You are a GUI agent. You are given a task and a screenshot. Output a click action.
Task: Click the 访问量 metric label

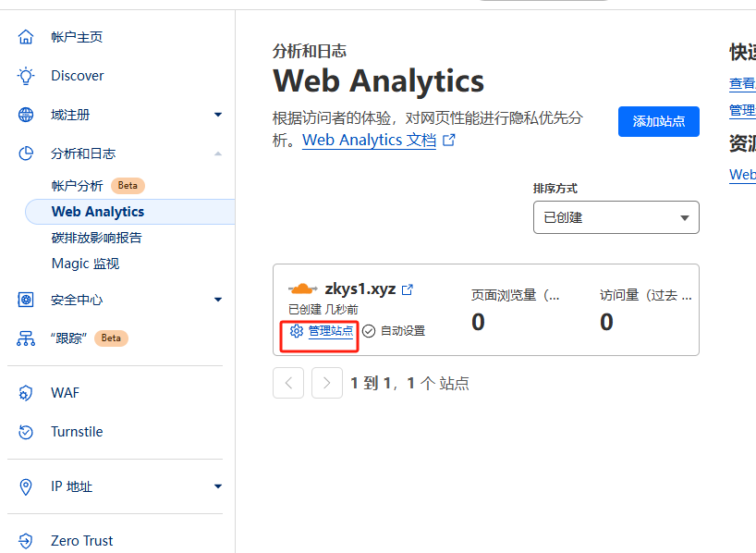pyautogui.click(x=646, y=295)
